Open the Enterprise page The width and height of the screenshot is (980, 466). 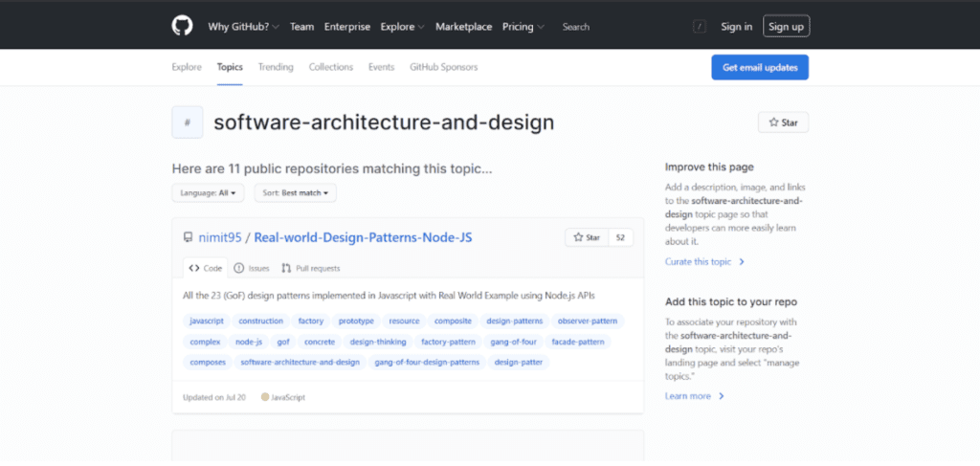click(346, 27)
